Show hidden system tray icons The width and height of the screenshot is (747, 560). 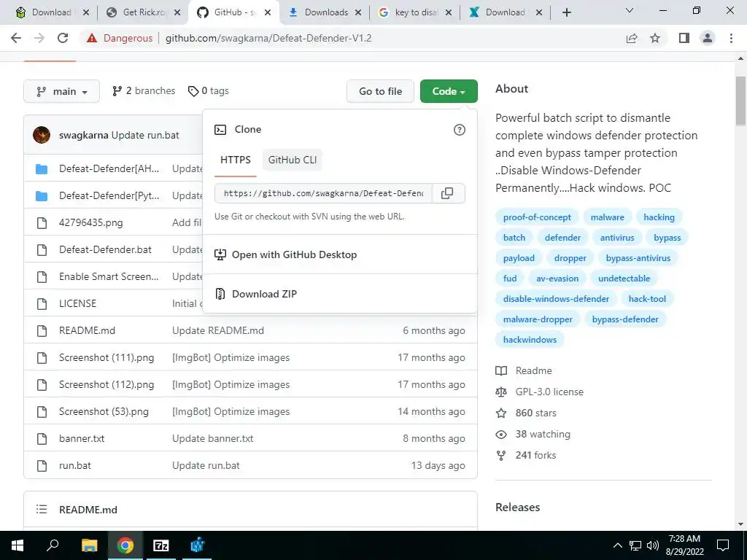(x=617, y=545)
